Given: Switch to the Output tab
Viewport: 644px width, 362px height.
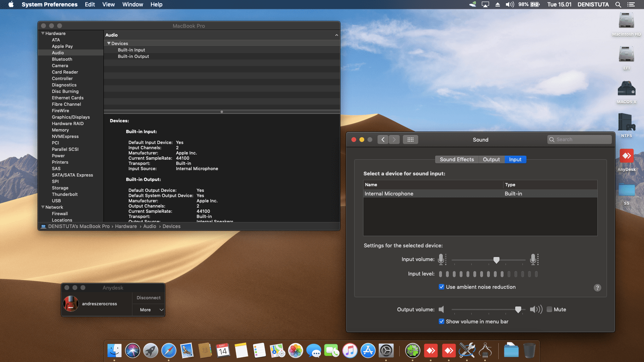Looking at the screenshot, I should [x=491, y=160].
